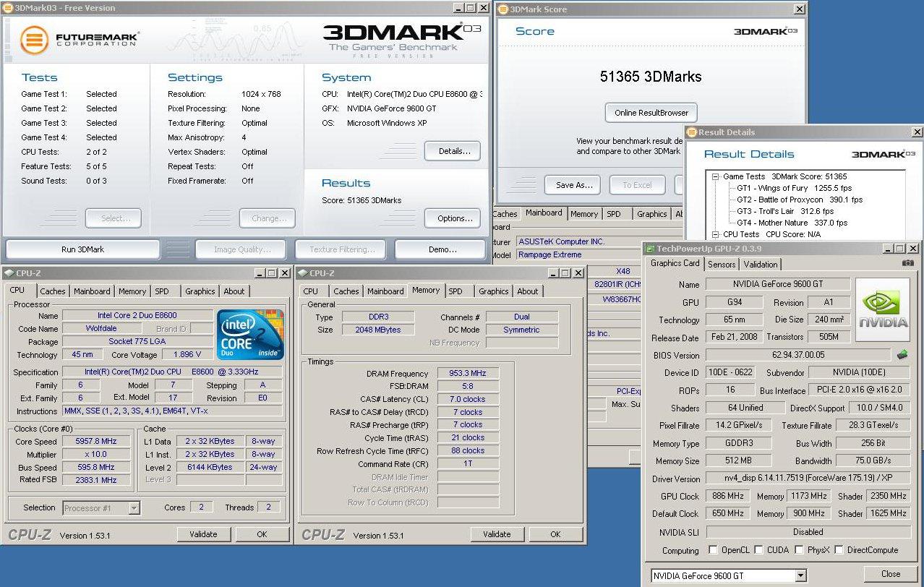Switch to Sensors tab in GPU-Z

click(722, 265)
